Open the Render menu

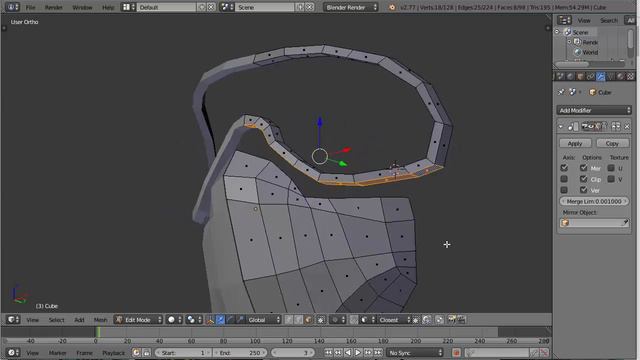(53, 7)
